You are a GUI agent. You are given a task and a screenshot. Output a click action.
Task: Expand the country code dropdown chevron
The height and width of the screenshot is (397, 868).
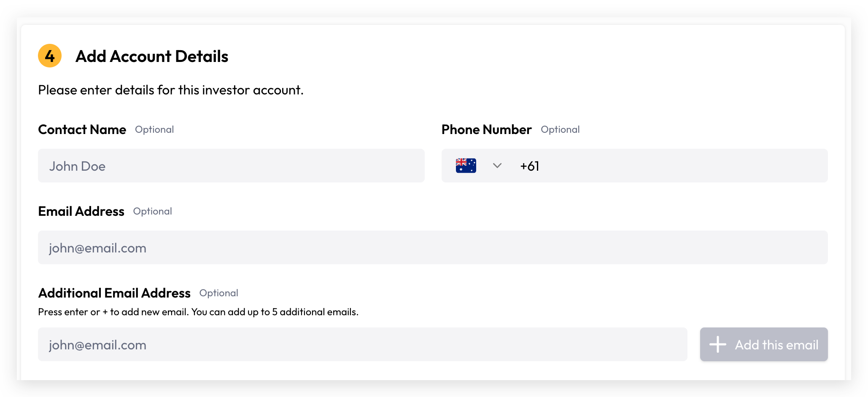click(497, 166)
